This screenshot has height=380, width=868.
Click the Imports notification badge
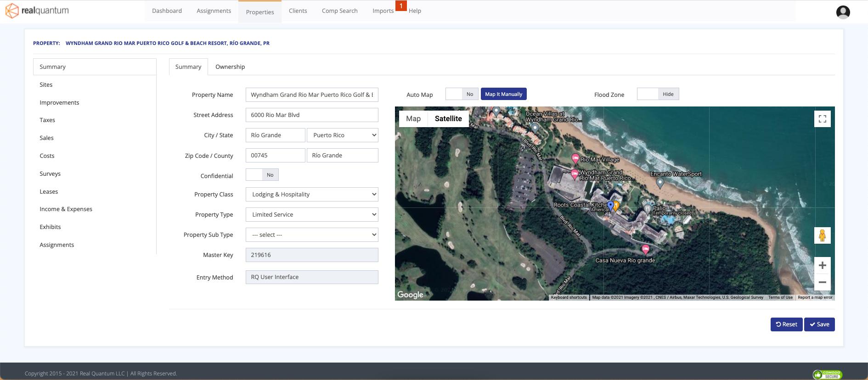point(401,6)
